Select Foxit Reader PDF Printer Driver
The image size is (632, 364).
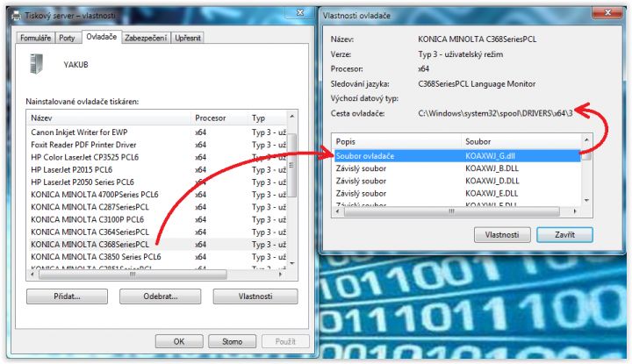pos(158,145)
